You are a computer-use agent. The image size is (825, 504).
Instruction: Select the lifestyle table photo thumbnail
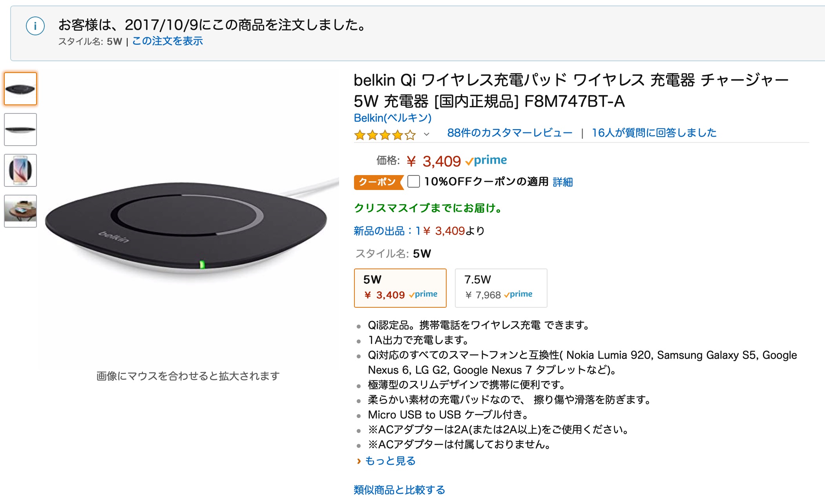[20, 211]
